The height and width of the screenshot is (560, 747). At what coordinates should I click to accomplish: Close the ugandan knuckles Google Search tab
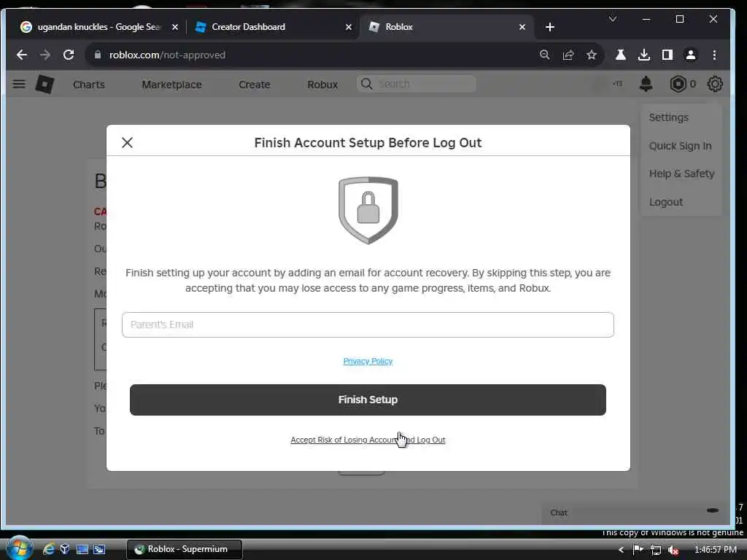coord(175,27)
